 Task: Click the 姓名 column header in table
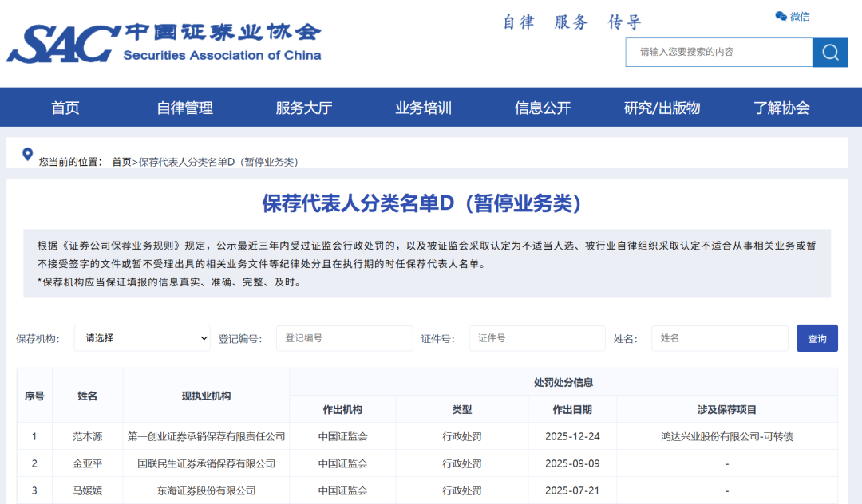(x=88, y=396)
